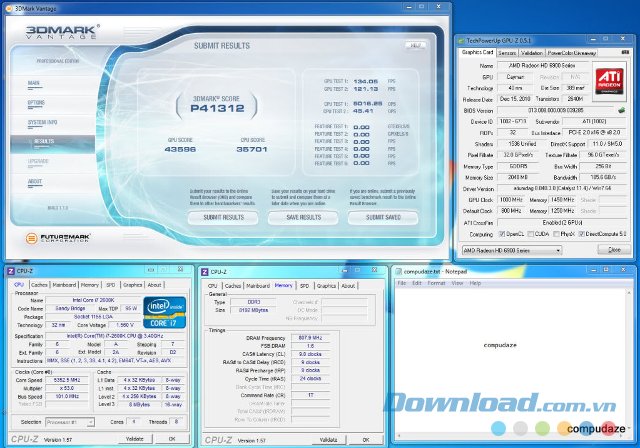Open the Notepad File menu
This screenshot has height=448, width=640.
402,283
